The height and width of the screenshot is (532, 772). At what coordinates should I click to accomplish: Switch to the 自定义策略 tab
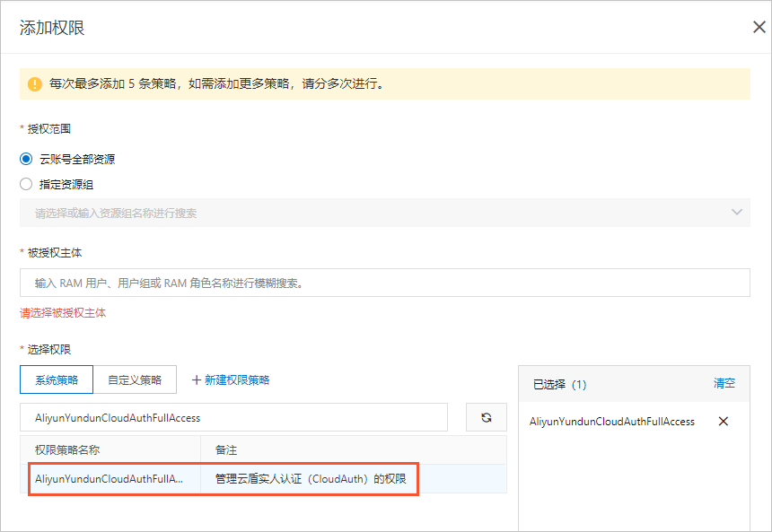tap(135, 379)
